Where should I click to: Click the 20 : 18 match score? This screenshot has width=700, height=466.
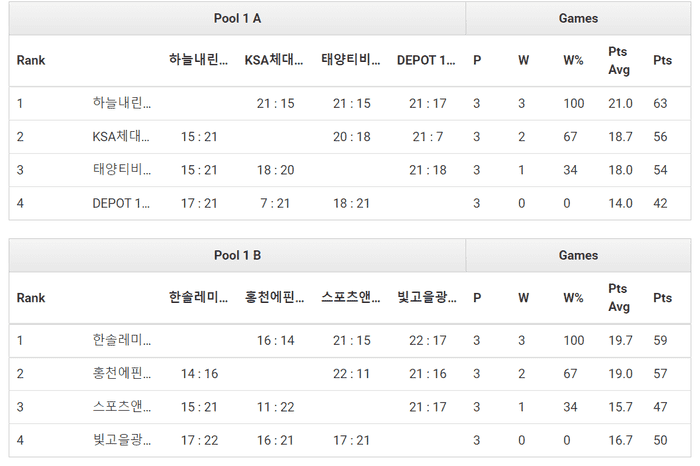(351, 137)
